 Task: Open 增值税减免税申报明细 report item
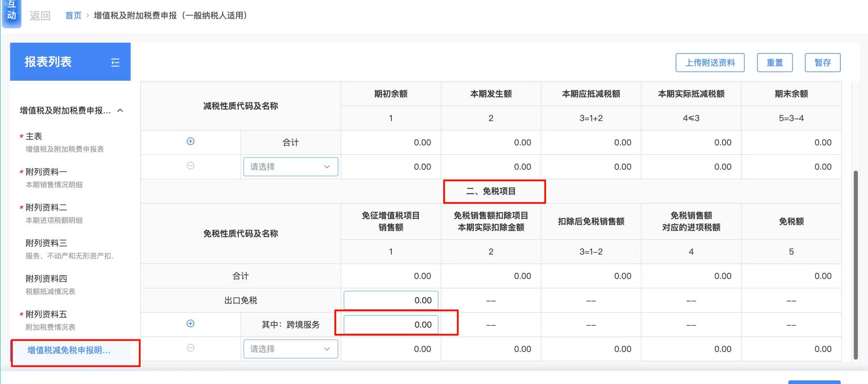pyautogui.click(x=69, y=350)
